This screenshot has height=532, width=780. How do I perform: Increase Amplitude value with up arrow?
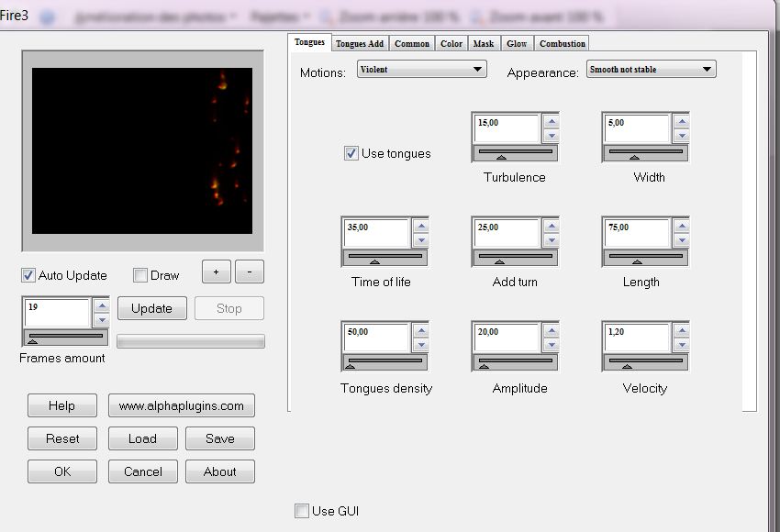tap(552, 330)
